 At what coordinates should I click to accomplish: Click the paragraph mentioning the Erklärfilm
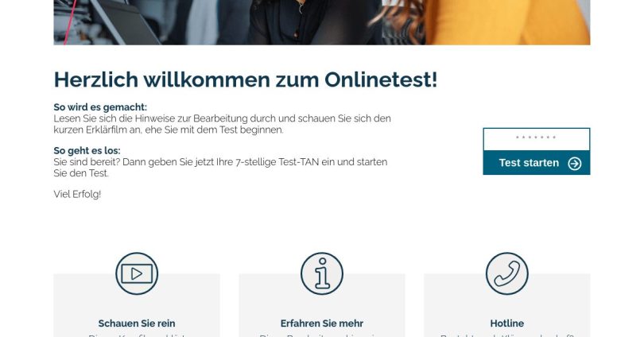(222, 124)
